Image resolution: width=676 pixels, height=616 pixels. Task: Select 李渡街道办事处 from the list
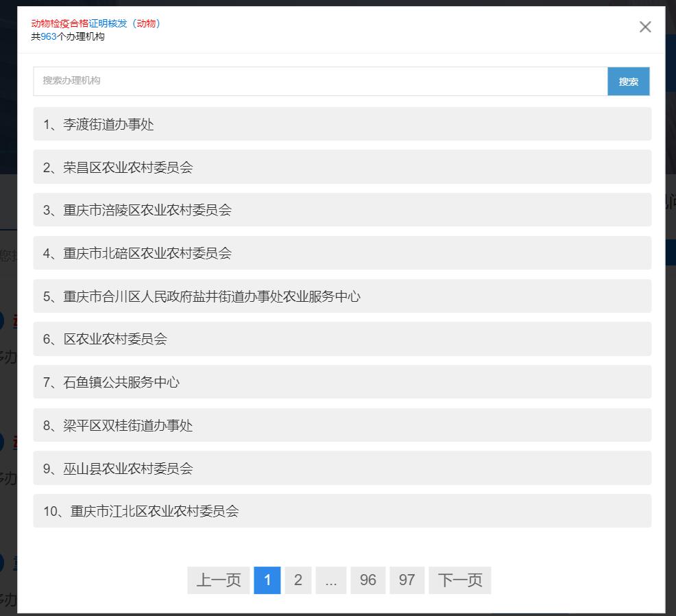(342, 124)
